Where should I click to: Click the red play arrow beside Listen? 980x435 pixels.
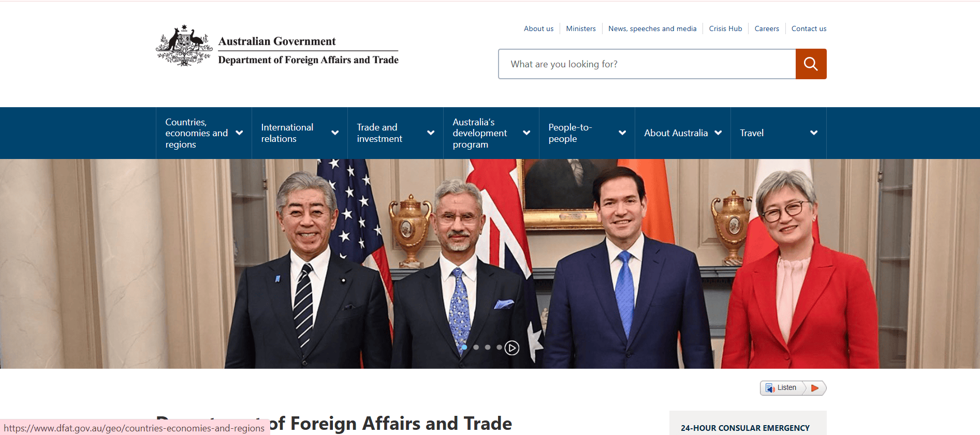[x=815, y=388]
